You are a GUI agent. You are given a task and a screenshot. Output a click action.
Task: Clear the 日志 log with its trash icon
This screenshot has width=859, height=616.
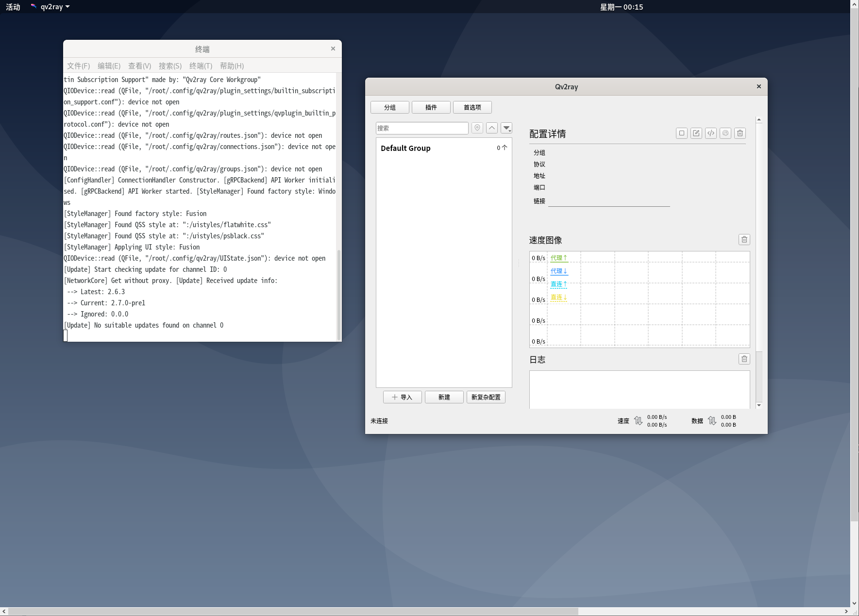pyautogui.click(x=744, y=359)
